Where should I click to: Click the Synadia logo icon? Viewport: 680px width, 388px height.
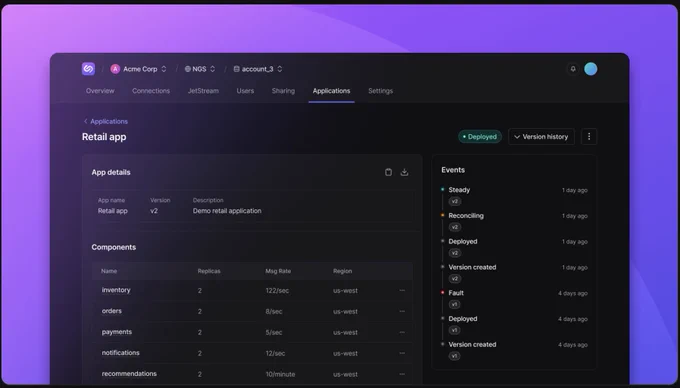point(88,68)
